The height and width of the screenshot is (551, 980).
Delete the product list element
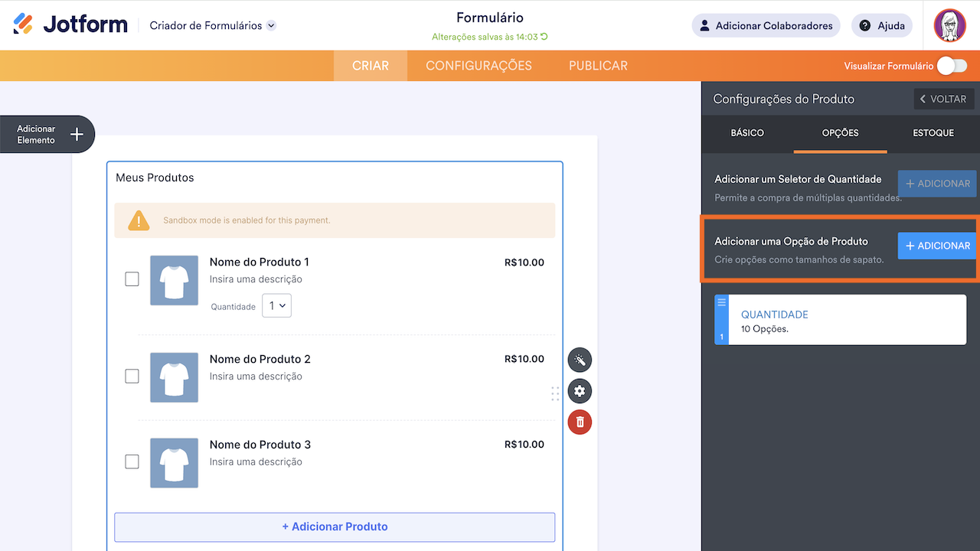coord(580,422)
